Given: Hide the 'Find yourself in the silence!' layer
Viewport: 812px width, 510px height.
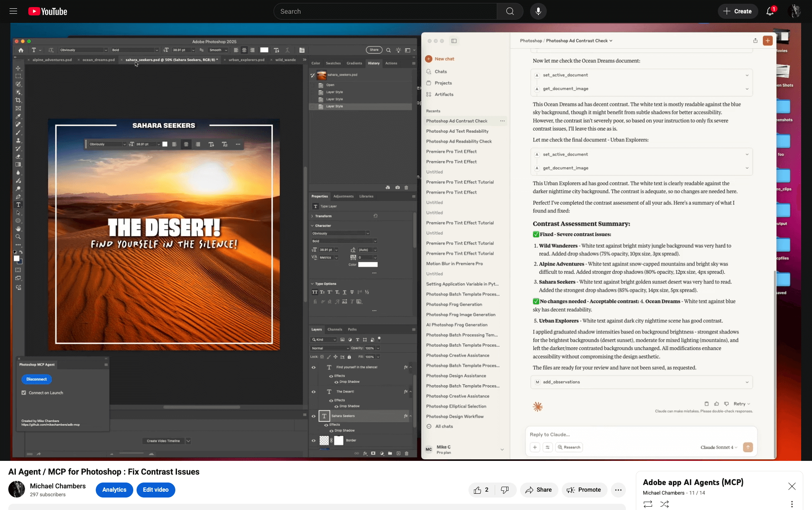Looking at the screenshot, I should [314, 367].
